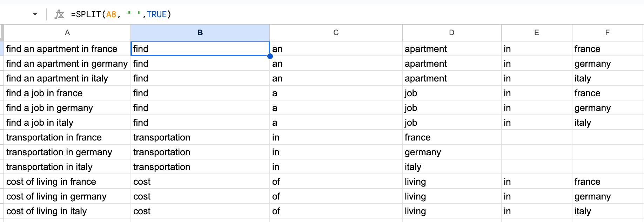Select column D header
Screen dimensions: 644x222
point(451,32)
